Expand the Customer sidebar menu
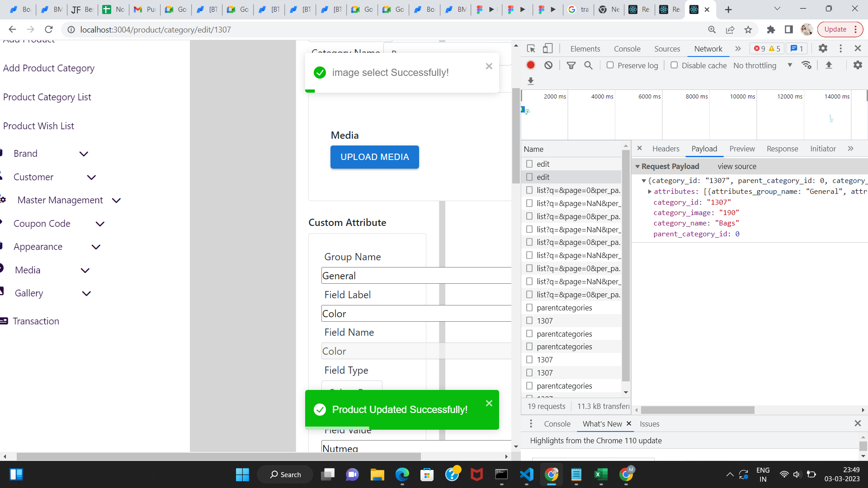Screen dimensions: 868x488 point(91,177)
